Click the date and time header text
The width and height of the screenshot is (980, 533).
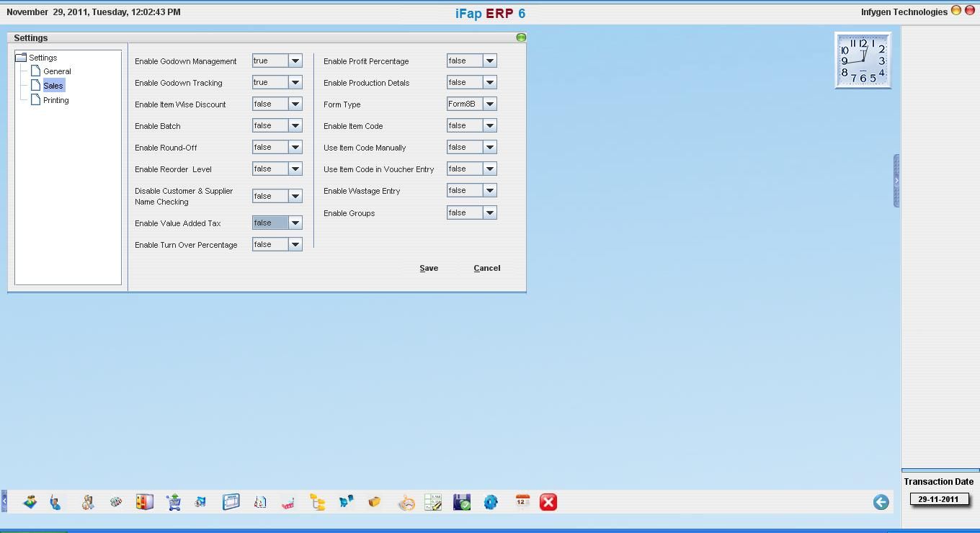pos(94,12)
